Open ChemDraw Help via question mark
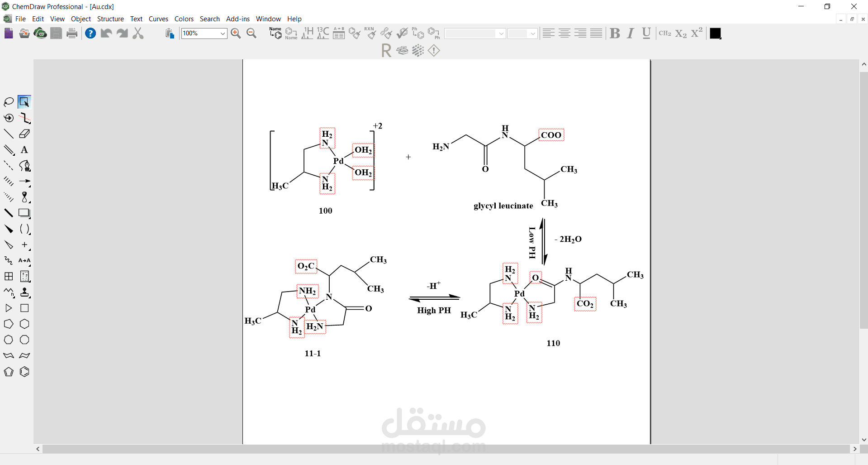 (90, 33)
